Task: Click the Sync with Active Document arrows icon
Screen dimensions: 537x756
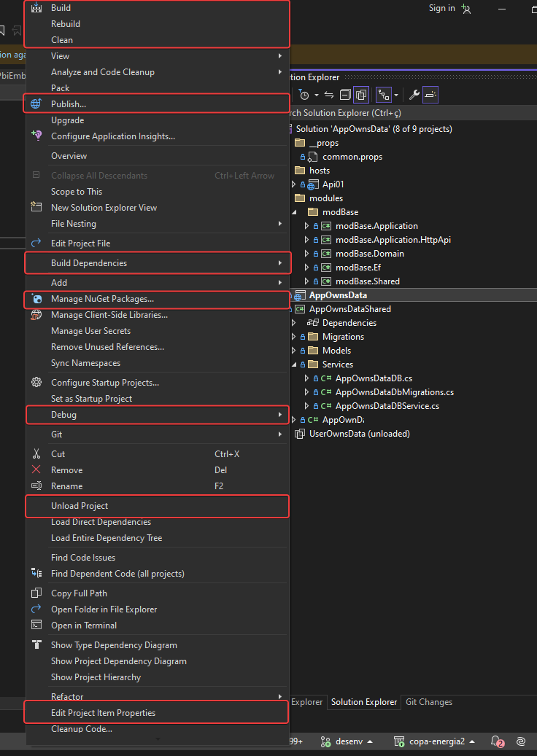Action: coord(329,95)
